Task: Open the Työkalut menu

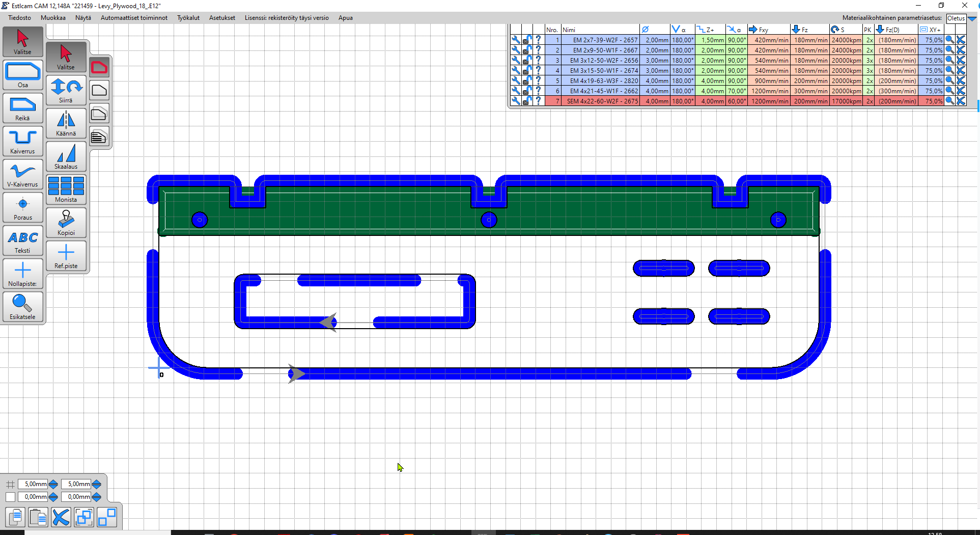Action: (188, 18)
